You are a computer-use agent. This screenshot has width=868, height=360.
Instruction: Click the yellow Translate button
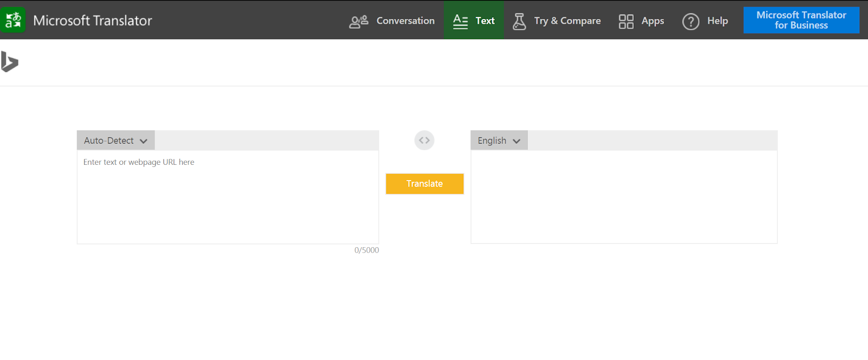(425, 184)
